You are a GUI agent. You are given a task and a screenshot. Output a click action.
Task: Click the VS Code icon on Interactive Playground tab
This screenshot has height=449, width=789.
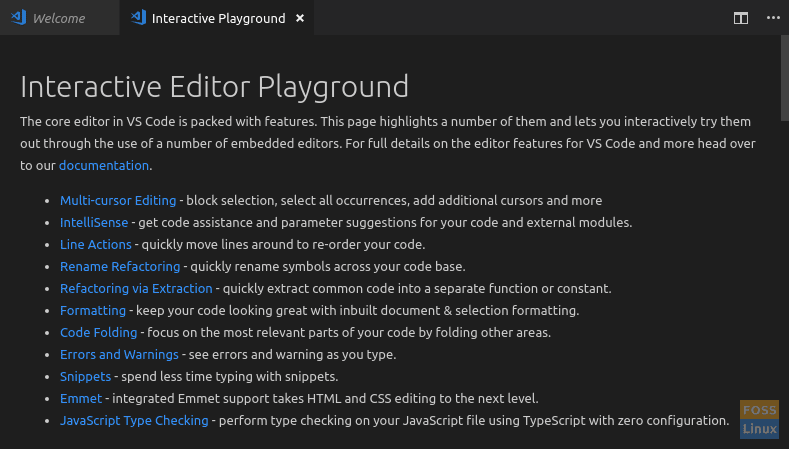(x=138, y=18)
